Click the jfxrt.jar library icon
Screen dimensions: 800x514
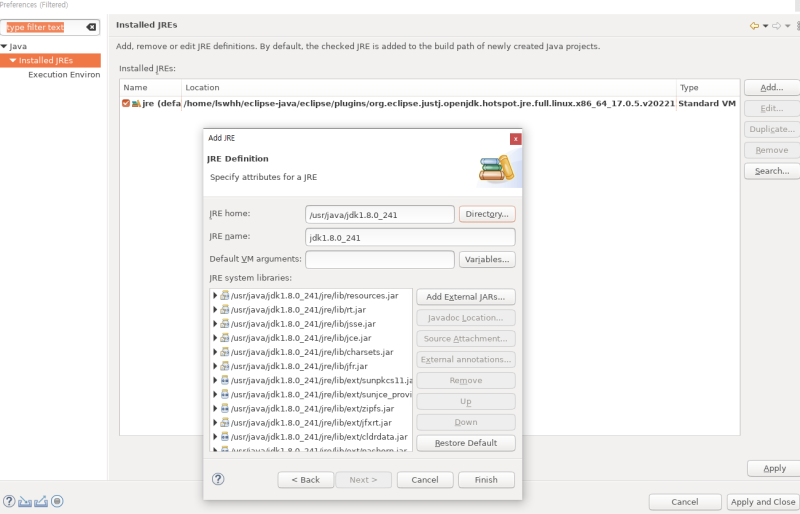click(224, 423)
